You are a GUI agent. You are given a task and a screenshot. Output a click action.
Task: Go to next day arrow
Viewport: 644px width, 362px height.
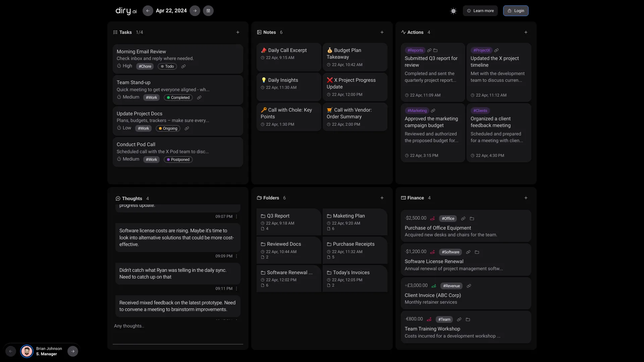[195, 11]
